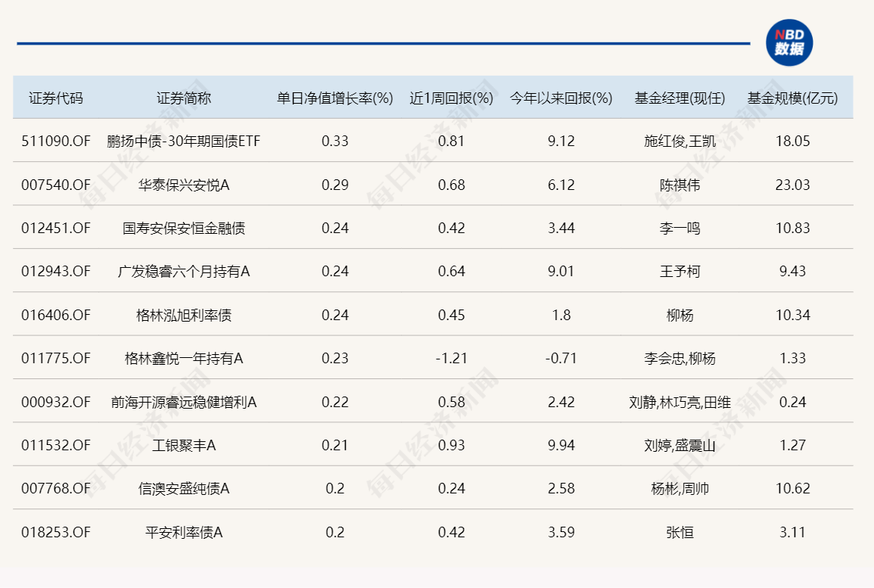Select fund 格林泓旭利率债
Image resolution: width=874 pixels, height=588 pixels.
tap(184, 316)
